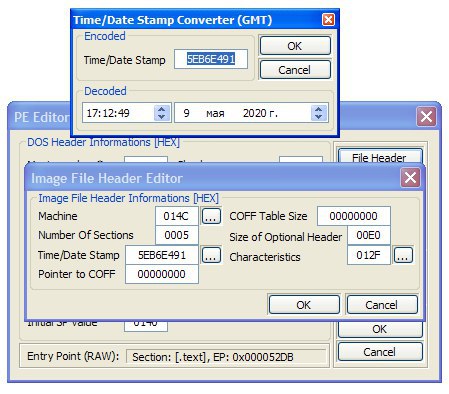
Task: Open the Machine type browse button
Action: [211, 216]
